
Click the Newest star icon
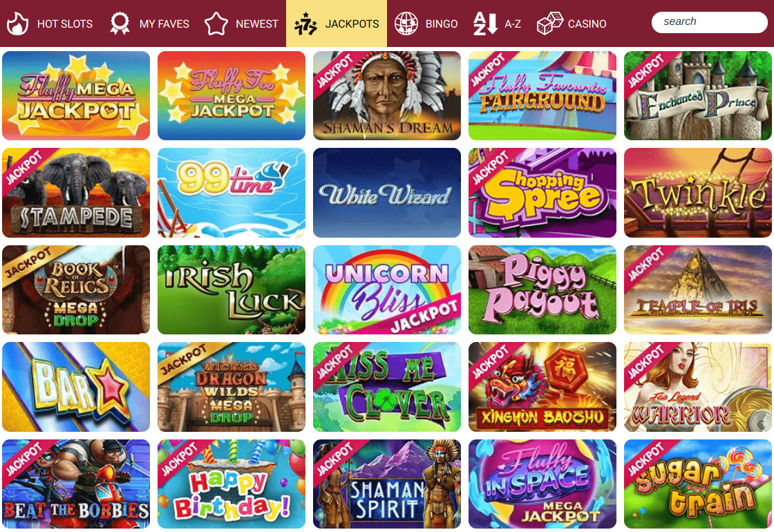[x=216, y=23]
